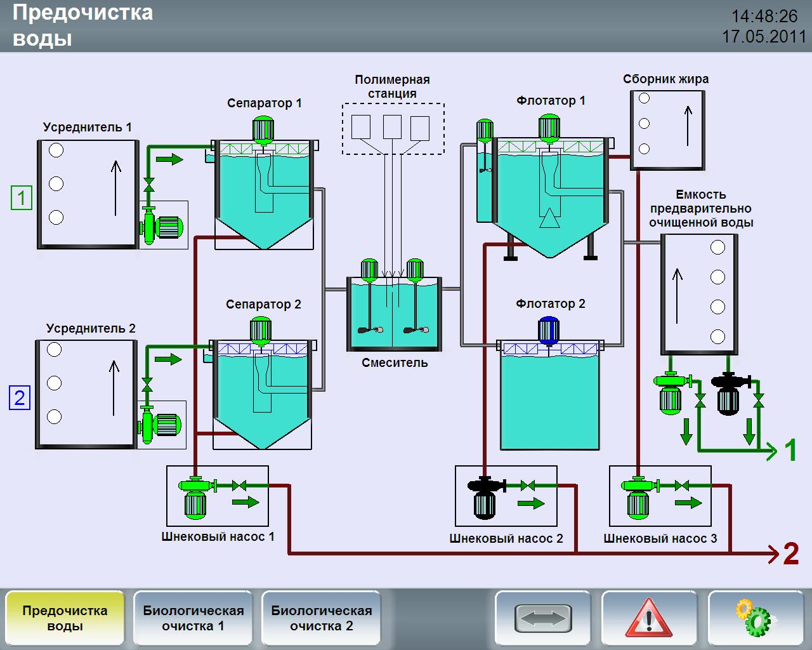Image resolution: width=812 pixels, height=650 pixels.
Task: Click the black clean water tank pump
Action: 729,394
